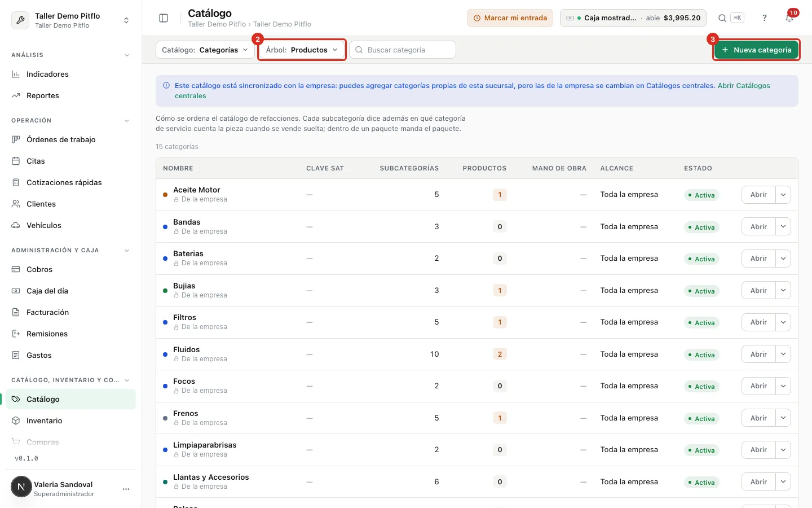Open the Árbol: Productos dropdown
Viewport: 812px width, 508px height.
click(x=302, y=50)
